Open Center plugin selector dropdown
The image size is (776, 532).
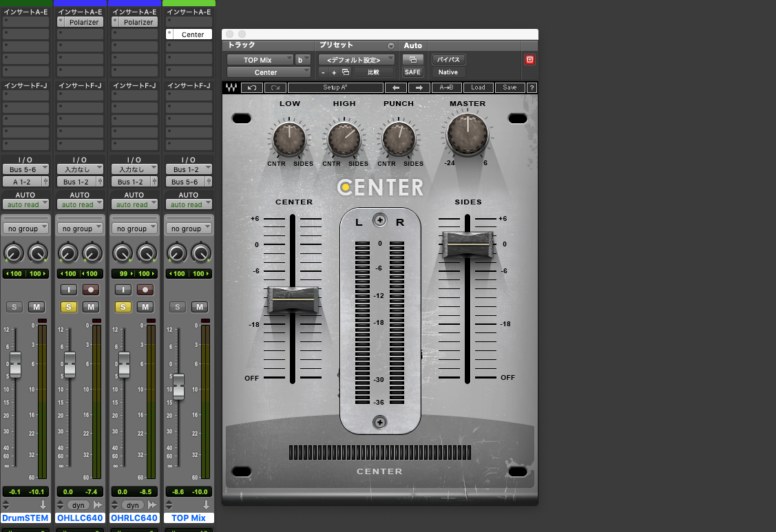click(x=269, y=72)
